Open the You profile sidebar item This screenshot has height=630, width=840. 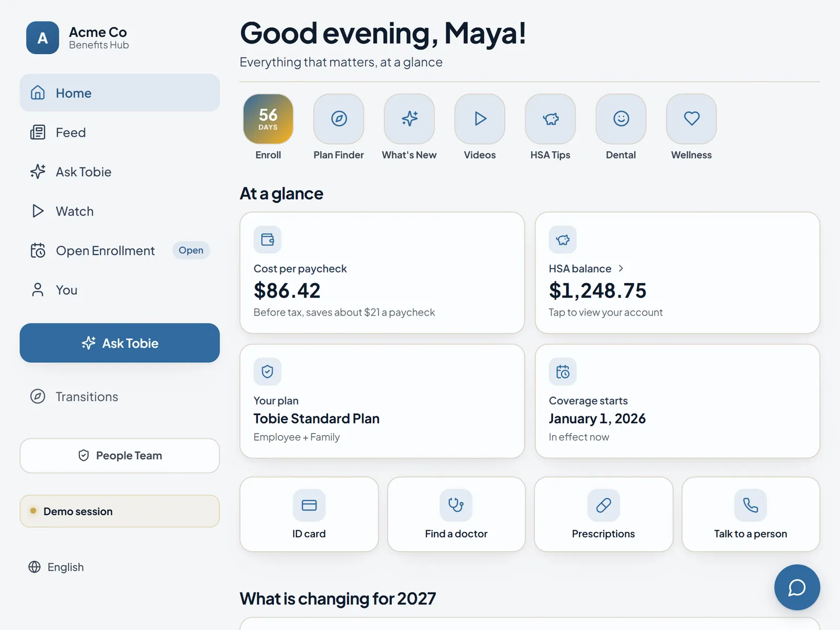tap(120, 290)
